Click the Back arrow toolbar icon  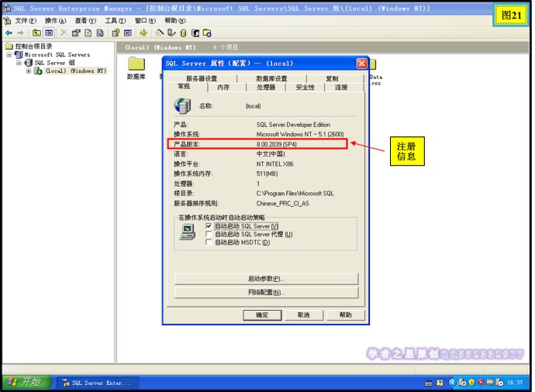9,33
